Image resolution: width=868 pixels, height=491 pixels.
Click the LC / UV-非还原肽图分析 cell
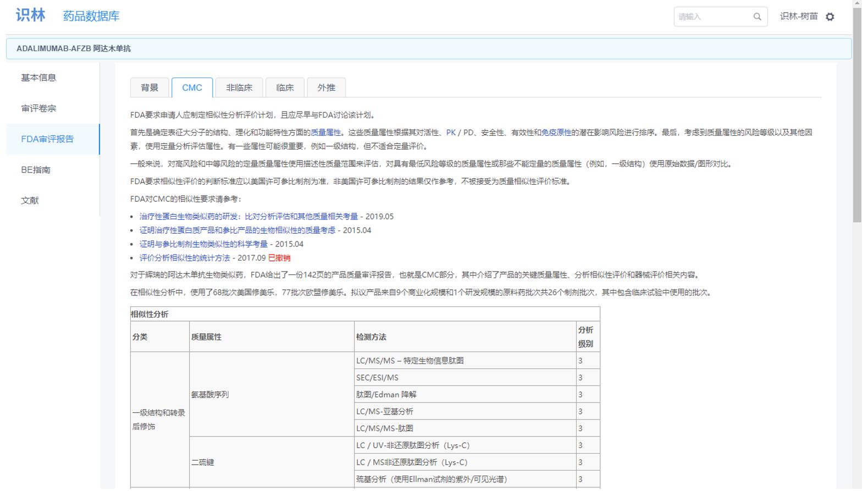coord(465,445)
